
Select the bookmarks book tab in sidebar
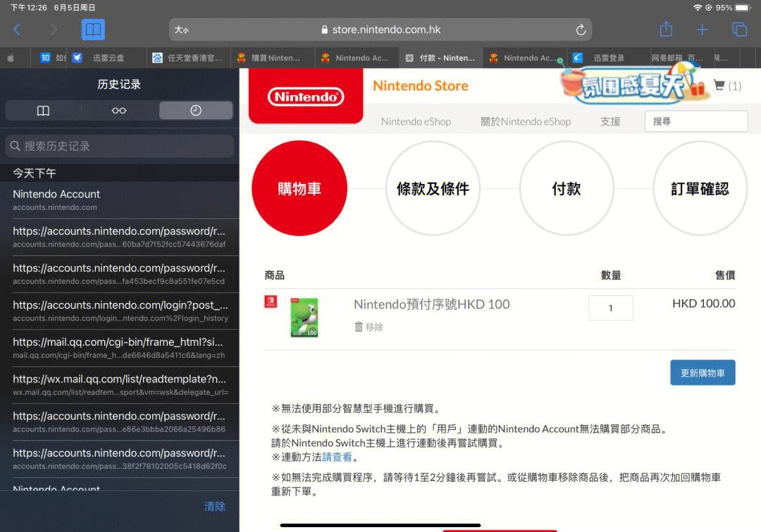[x=43, y=111]
